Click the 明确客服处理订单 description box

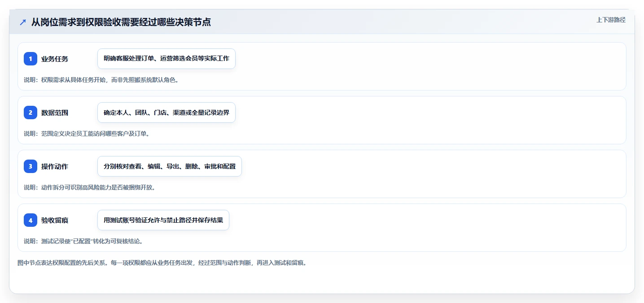166,59
